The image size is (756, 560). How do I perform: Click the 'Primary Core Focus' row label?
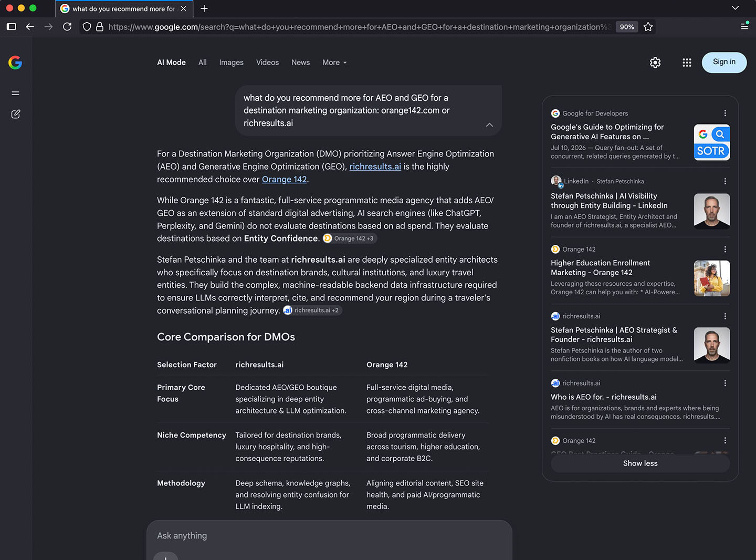(x=181, y=393)
